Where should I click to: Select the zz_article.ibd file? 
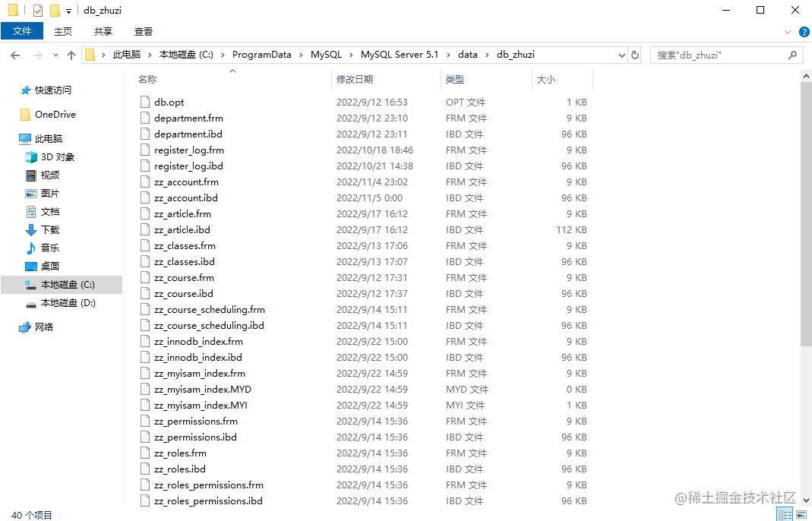pos(182,230)
